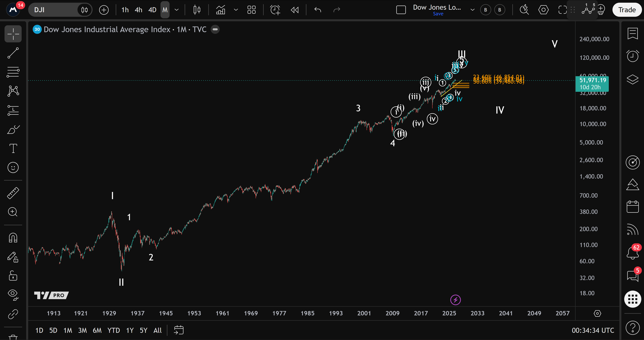Select the trend line drawing tool
644x340 pixels.
[x=13, y=53]
